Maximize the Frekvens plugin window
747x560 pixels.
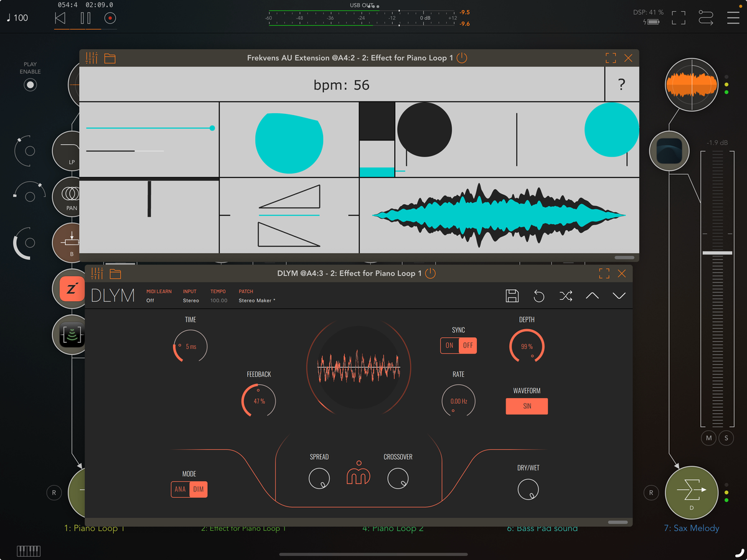click(611, 58)
